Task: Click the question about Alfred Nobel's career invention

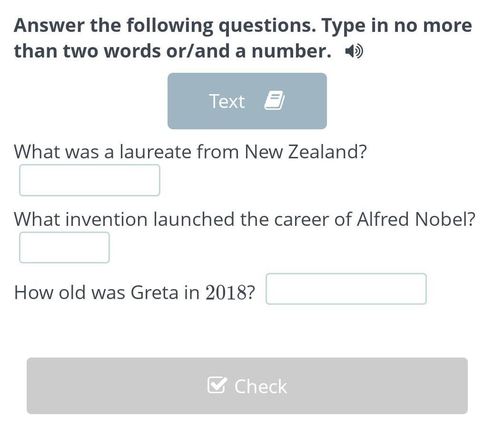Action: click(x=245, y=220)
